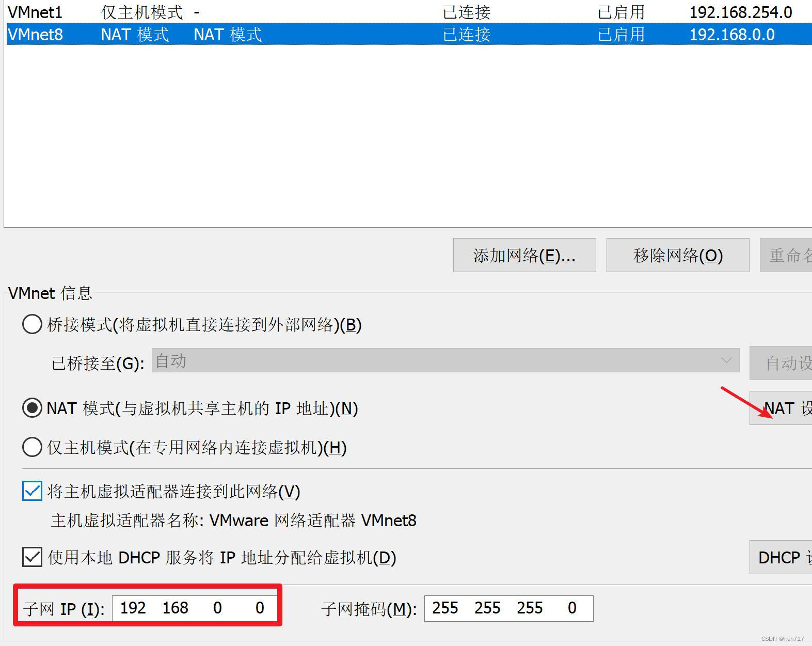
Task: Click VMnet1 已连接 status cell
Action: 467,12
